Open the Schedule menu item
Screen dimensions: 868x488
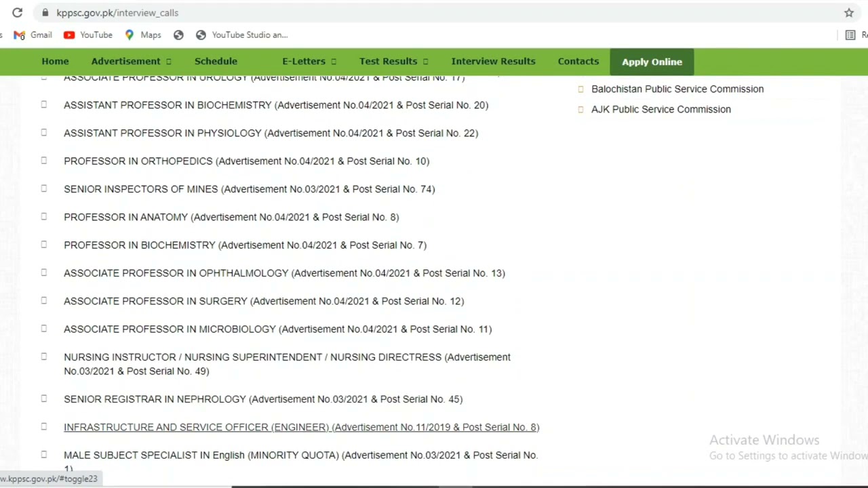pos(216,61)
